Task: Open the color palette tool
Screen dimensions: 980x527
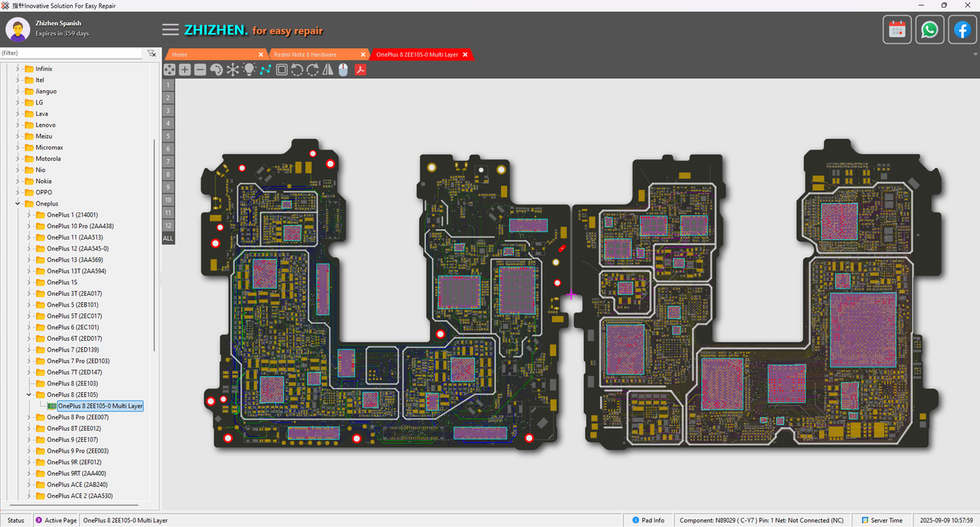Action: [x=216, y=70]
